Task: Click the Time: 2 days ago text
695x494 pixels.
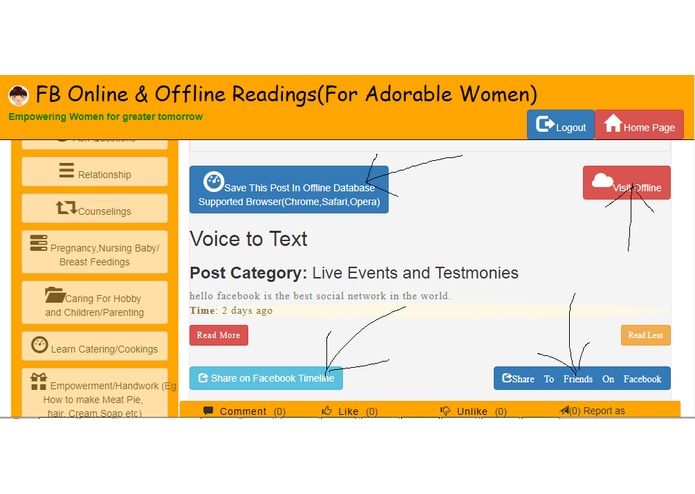Action: click(x=231, y=311)
